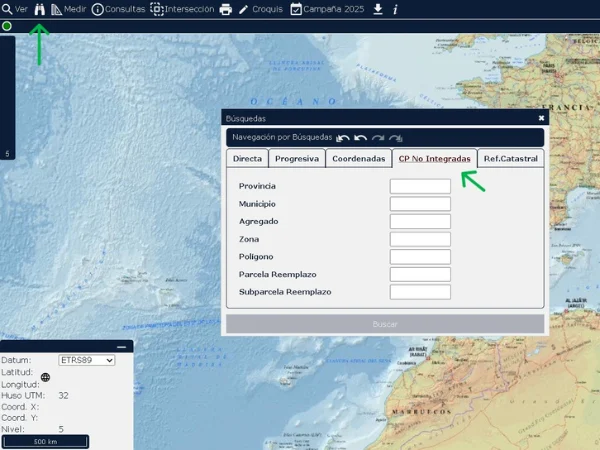
Task: Click the last redo arrow in Navegación por Búsquedas
Action: click(x=396, y=138)
